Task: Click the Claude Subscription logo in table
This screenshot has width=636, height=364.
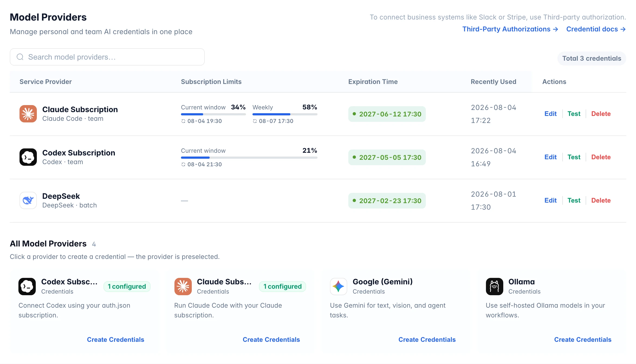Action: click(x=28, y=114)
